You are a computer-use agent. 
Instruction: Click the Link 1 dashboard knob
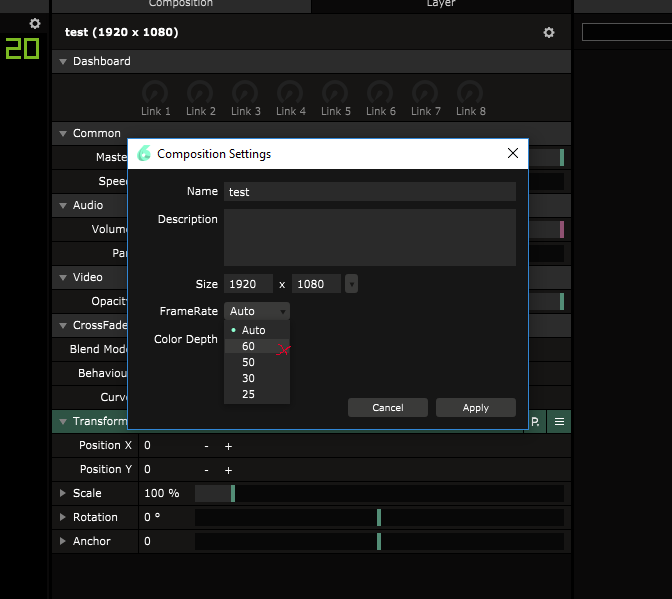(x=155, y=92)
